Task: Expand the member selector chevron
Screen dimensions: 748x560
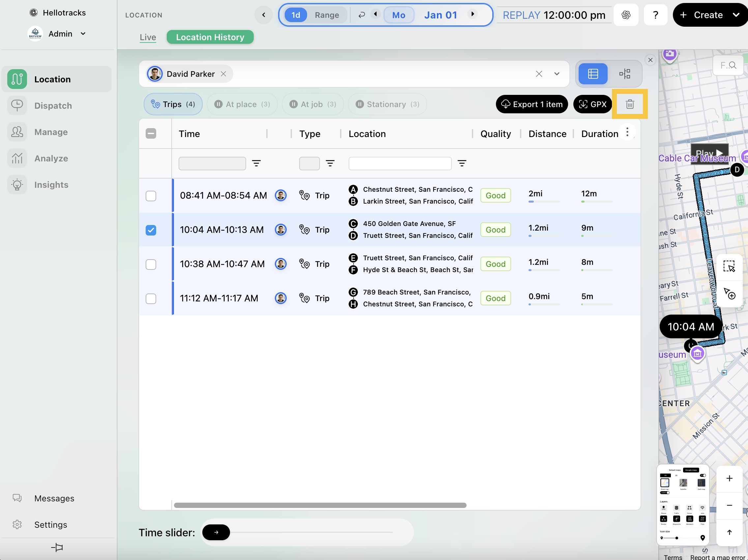Action: coord(557,74)
